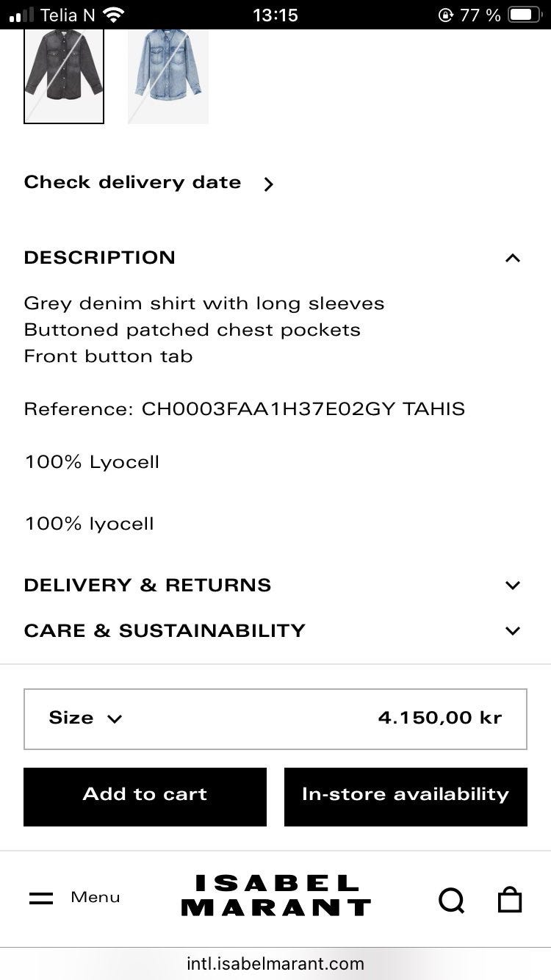Tap the intl.isabelmarant.com address bar
This screenshot has width=551, height=980.
coord(275,963)
